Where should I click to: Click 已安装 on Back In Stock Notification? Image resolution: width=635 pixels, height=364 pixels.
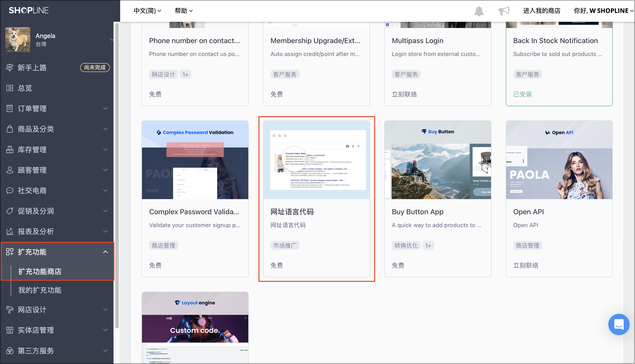click(523, 94)
